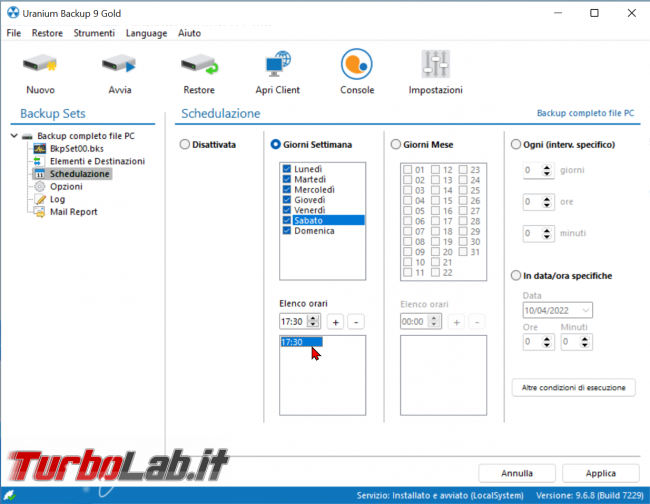Image resolution: width=650 pixels, height=504 pixels.
Task: Click the Elementi e Destinazioni tree icon
Action: 38,161
